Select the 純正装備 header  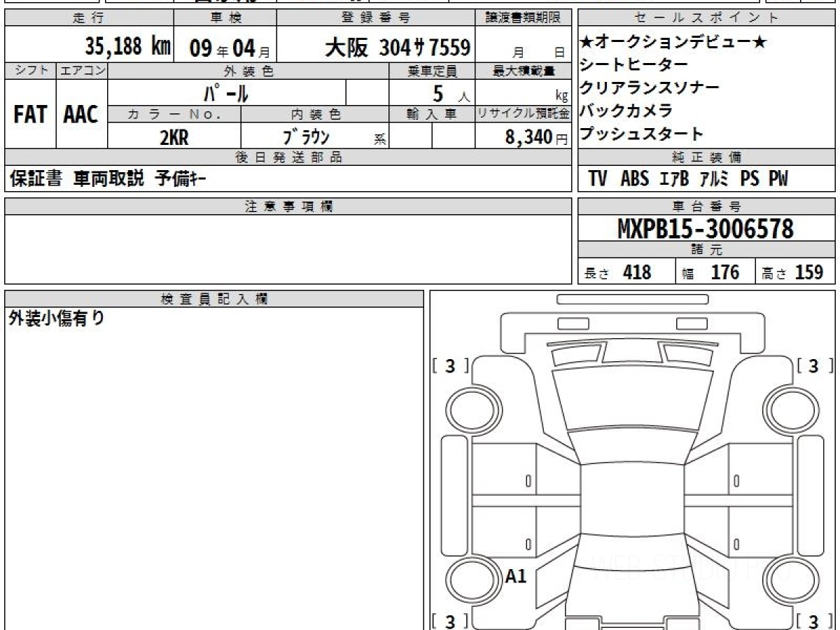click(706, 157)
